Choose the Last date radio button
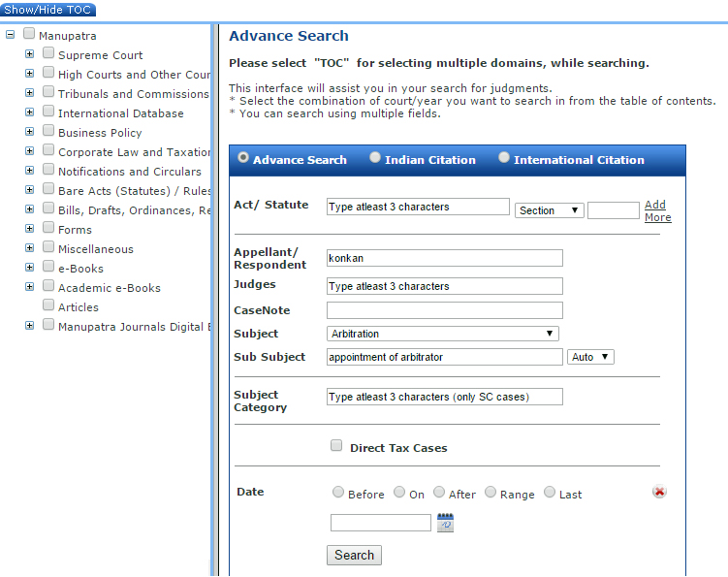Image resolution: width=728 pixels, height=577 pixels. [550, 492]
